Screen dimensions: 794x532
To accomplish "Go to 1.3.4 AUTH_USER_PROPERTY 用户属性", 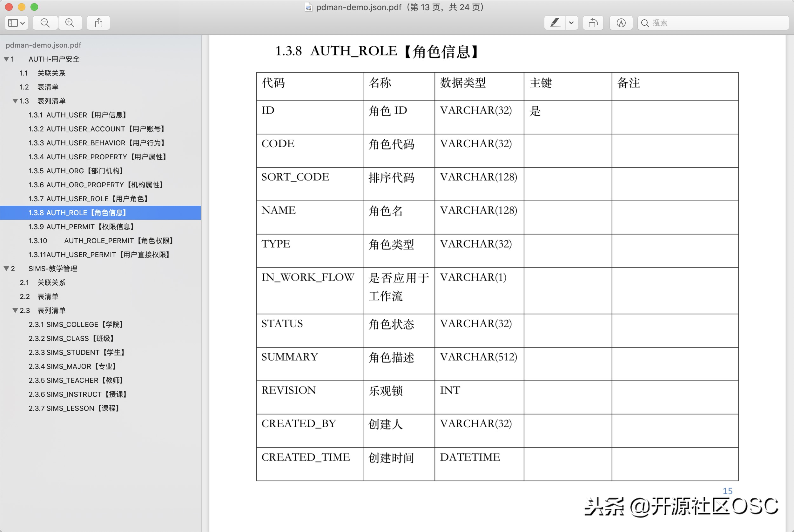I will pos(98,157).
